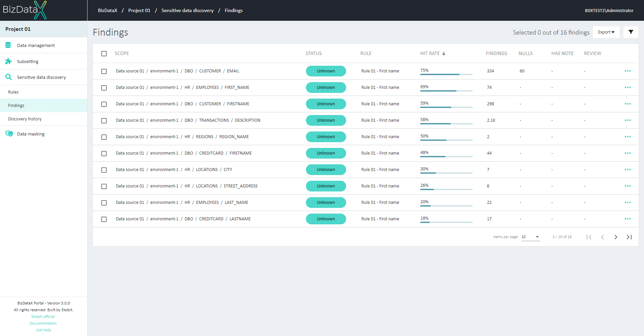This screenshot has height=336, width=644.
Task: Open more options for REGIONS / REGION_NAME row
Action: click(628, 137)
